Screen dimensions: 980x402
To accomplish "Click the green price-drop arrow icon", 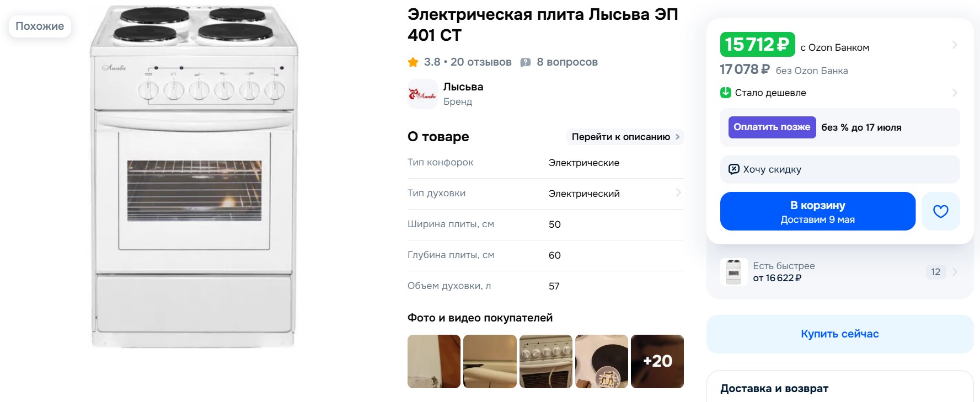I will (726, 93).
